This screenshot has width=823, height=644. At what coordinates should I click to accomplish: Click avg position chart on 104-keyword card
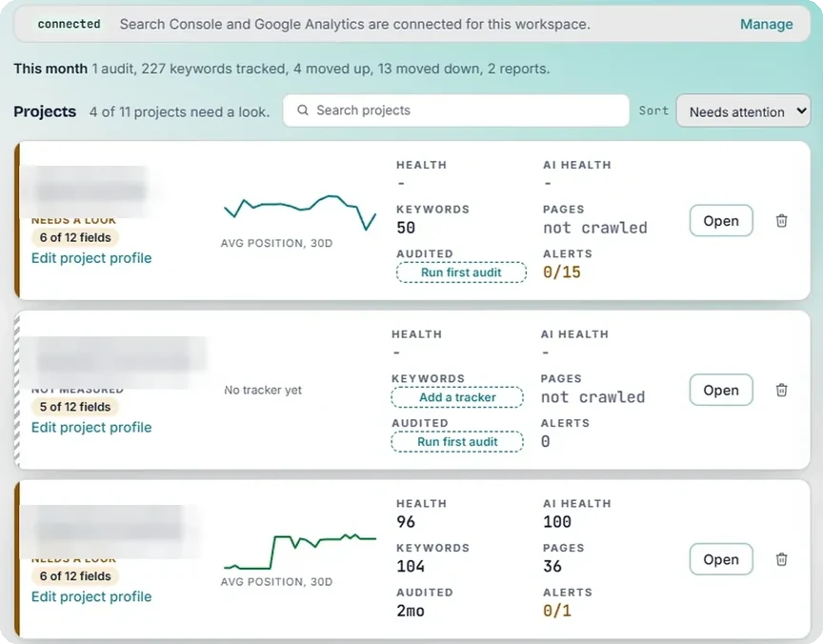(x=300, y=551)
